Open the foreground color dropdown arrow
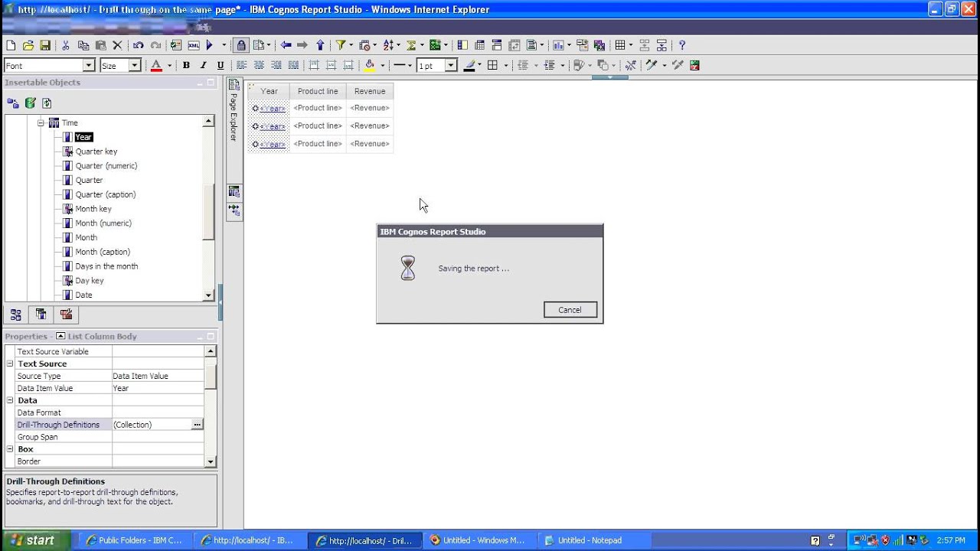This screenshot has height=551, width=980. [x=169, y=66]
